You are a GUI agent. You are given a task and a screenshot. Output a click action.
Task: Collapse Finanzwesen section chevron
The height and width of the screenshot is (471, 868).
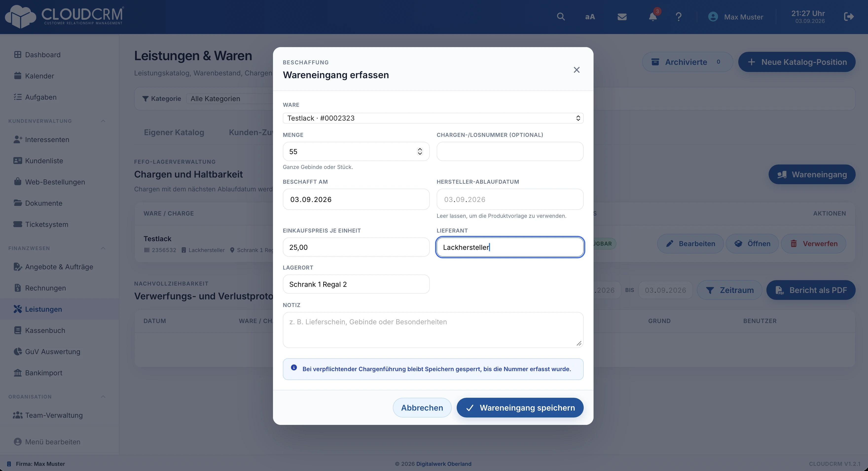coord(103,248)
